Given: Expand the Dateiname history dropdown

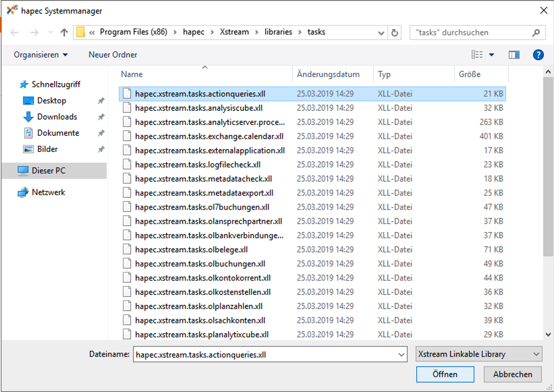Looking at the screenshot, I should click(x=401, y=355).
